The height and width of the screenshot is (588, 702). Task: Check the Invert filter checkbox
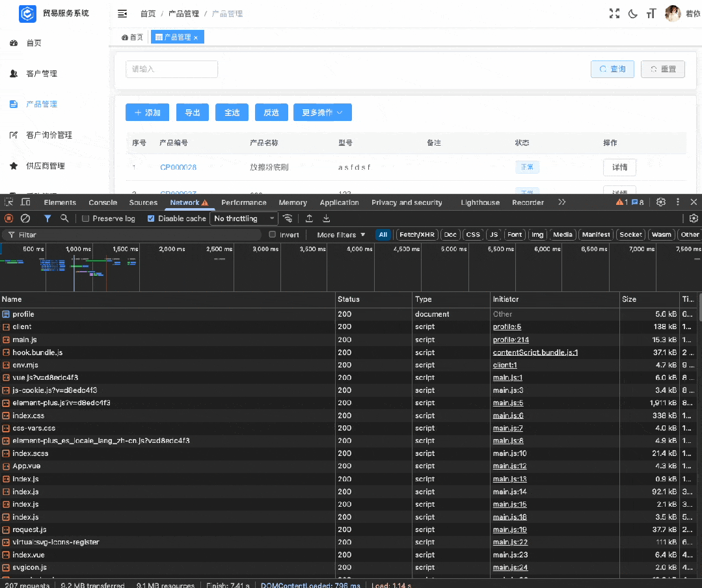(273, 235)
